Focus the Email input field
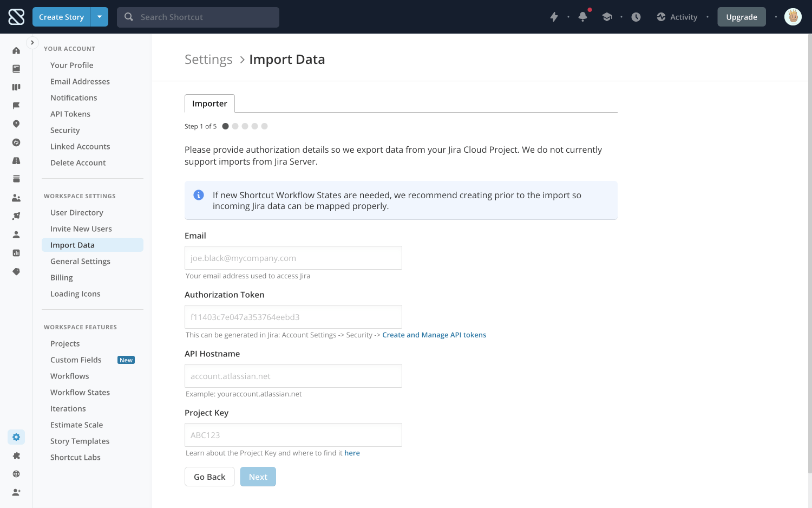The height and width of the screenshot is (508, 812). coord(293,258)
